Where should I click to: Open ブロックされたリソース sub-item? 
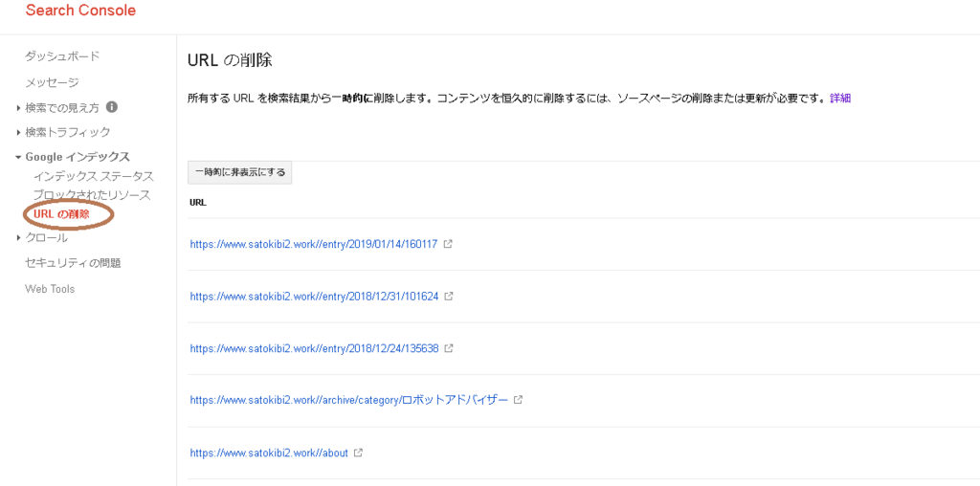click(x=92, y=195)
